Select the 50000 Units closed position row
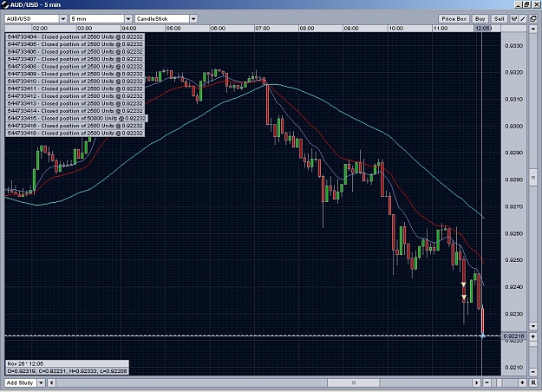Image resolution: width=542 pixels, height=392 pixels. tap(76, 118)
